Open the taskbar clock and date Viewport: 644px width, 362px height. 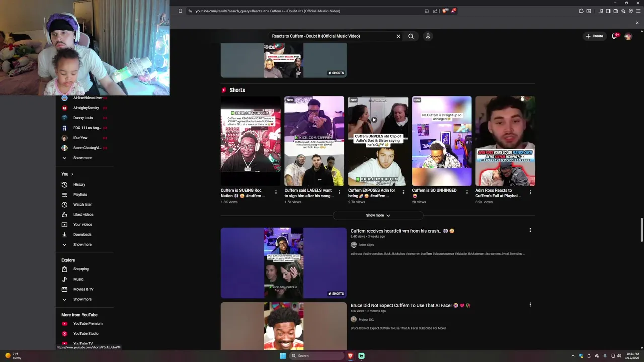point(633,356)
